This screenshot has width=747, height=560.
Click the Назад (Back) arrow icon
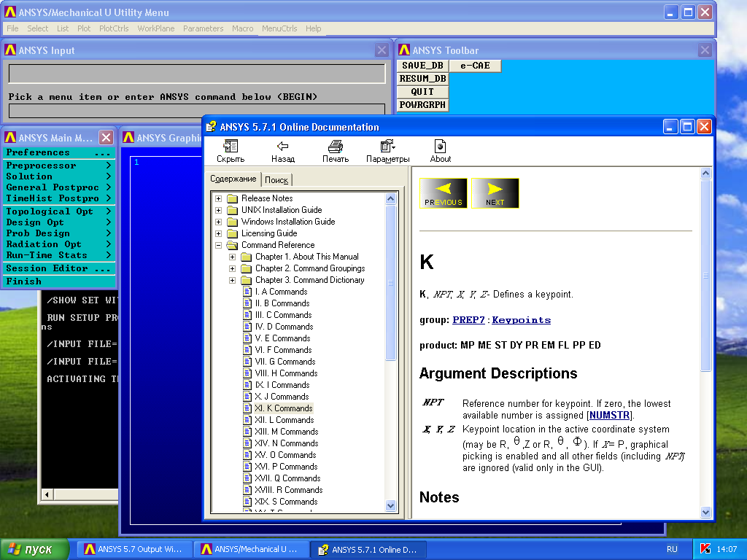click(x=283, y=146)
